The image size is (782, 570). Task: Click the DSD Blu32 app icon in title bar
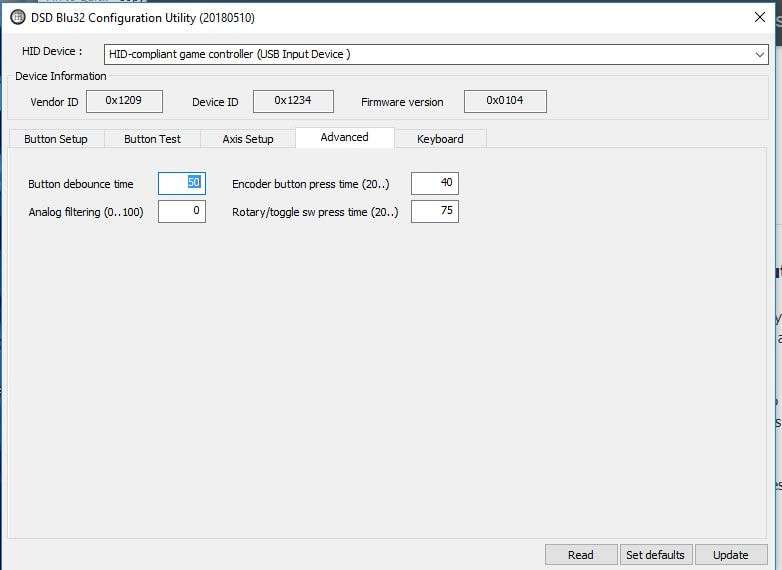pos(17,17)
